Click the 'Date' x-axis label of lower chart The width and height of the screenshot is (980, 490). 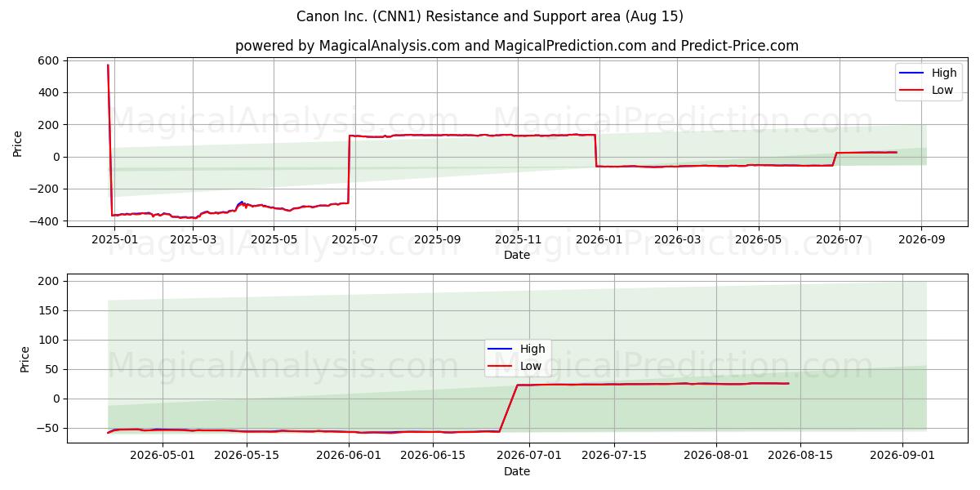[x=517, y=471]
